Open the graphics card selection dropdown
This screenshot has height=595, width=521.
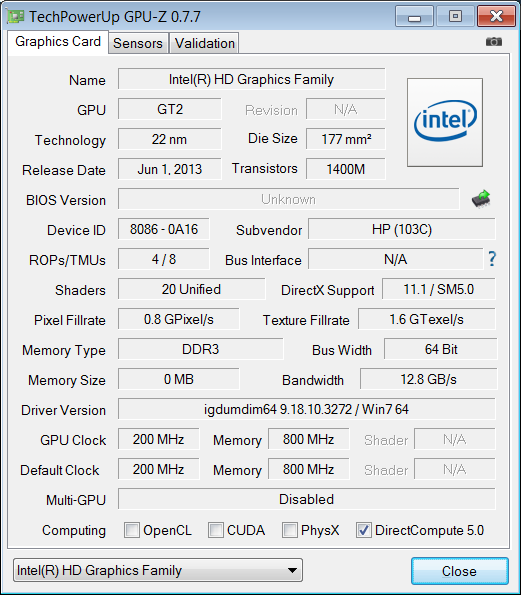[x=158, y=570]
